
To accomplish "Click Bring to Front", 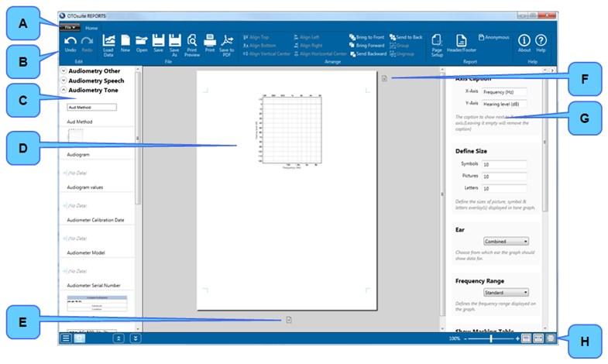I will pos(366,37).
